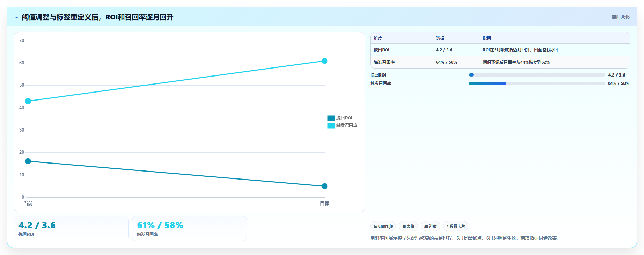The image size is (644, 255).
Task: Click the 挽回ROI label beside progress bar
Action: pyautogui.click(x=378, y=75)
